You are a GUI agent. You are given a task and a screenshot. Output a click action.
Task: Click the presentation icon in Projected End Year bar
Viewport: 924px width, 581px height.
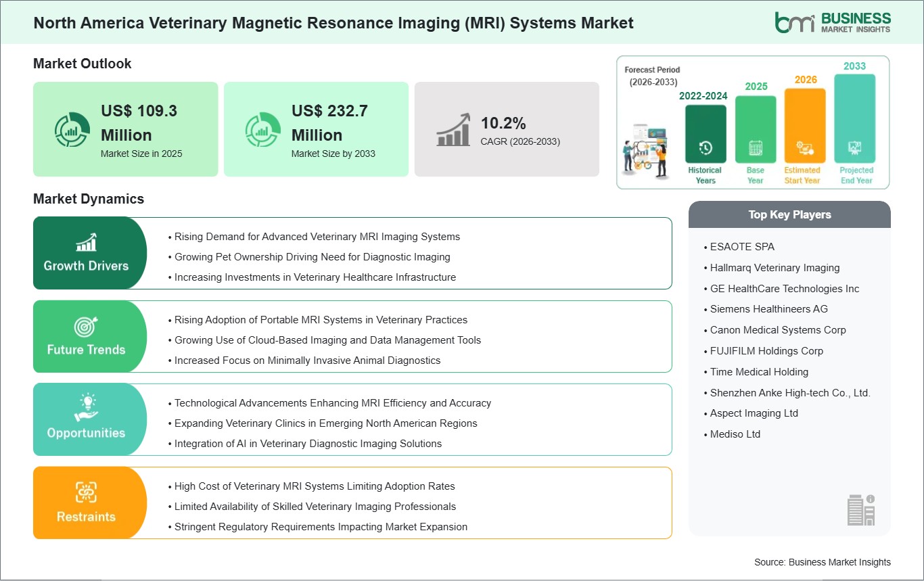pos(855,148)
